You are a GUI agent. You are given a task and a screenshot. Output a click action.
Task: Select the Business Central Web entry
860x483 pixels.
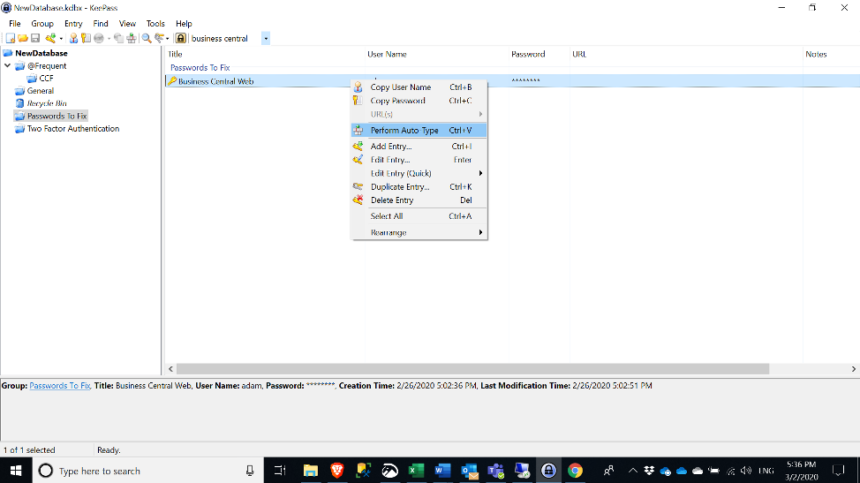216,81
